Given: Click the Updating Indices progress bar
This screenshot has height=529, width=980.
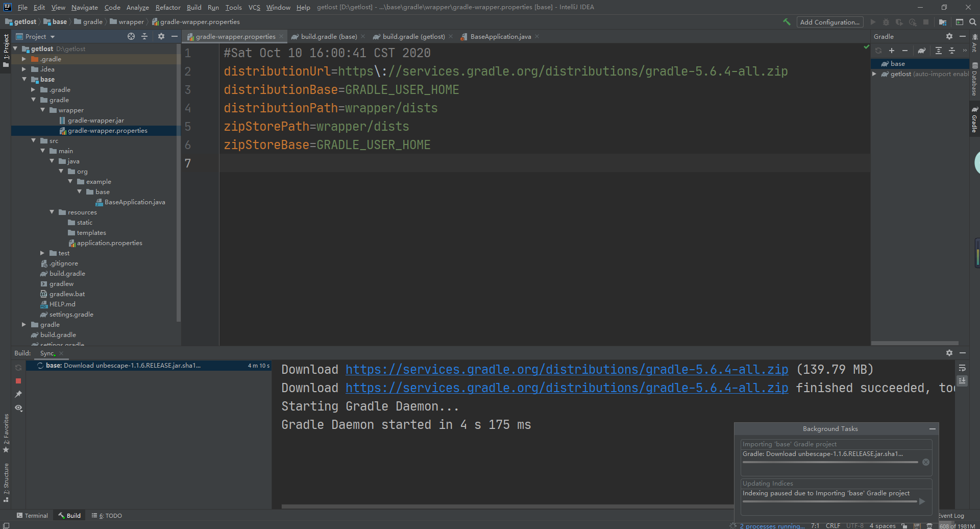Looking at the screenshot, I should [x=830, y=501].
